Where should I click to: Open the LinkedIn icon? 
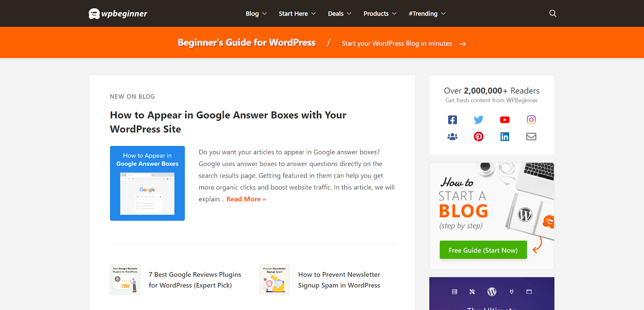[x=505, y=136]
